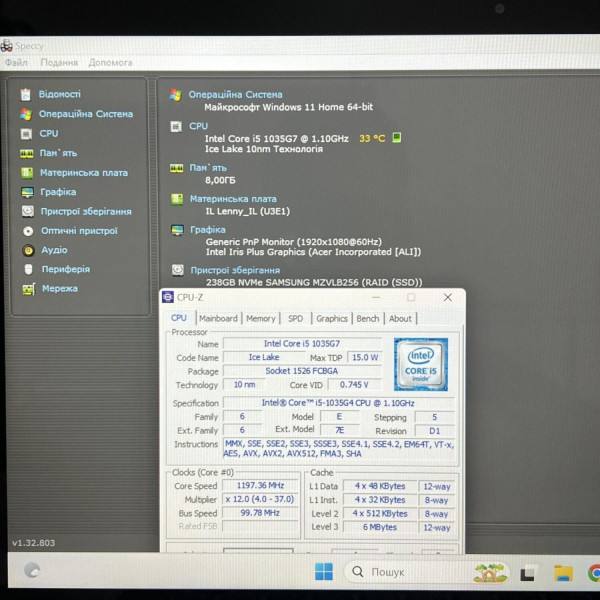Click the memory icon in the summary pane
This screenshot has height=600, width=600.
(x=176, y=168)
